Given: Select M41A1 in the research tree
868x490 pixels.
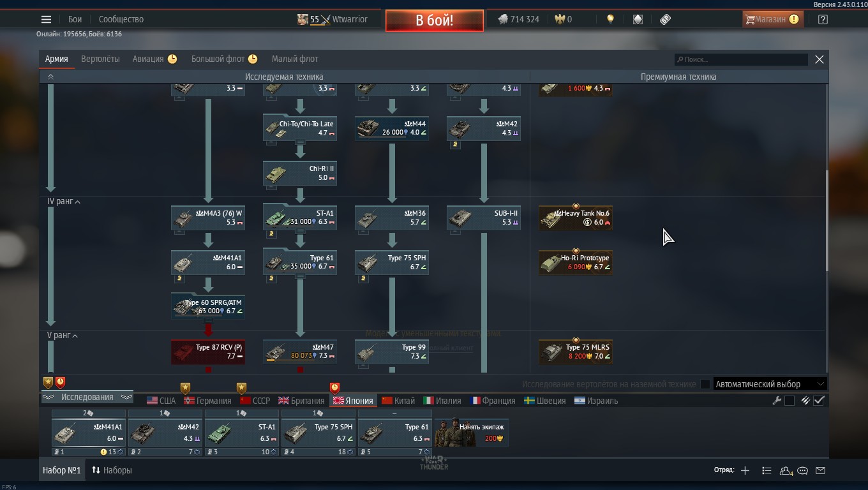Looking at the screenshot, I should pos(208,262).
